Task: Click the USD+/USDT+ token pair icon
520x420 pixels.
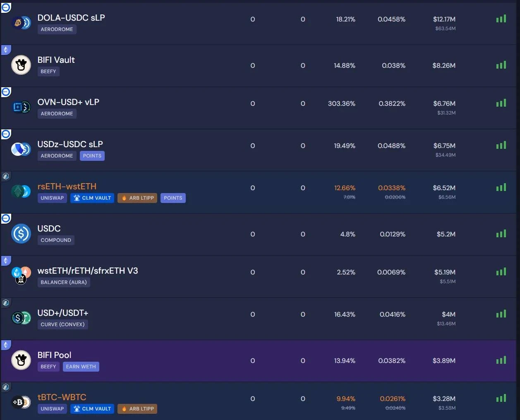Action: 21,318
